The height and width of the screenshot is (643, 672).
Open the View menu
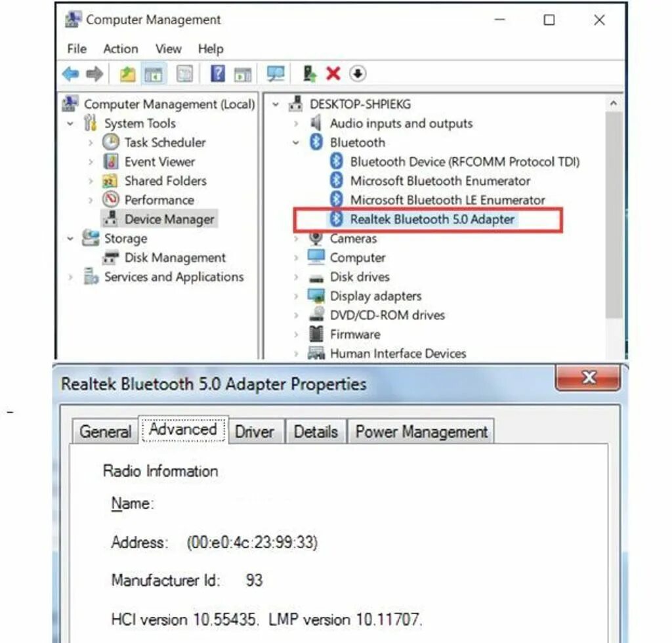point(169,49)
